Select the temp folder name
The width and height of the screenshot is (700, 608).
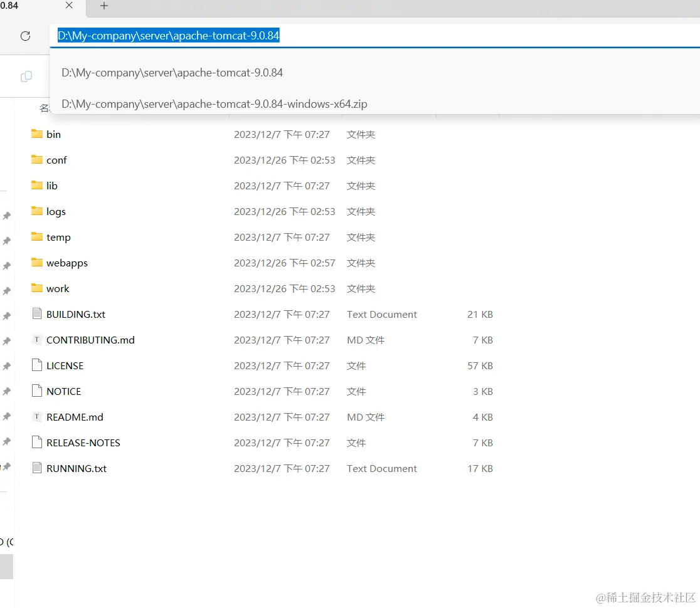[x=58, y=238]
